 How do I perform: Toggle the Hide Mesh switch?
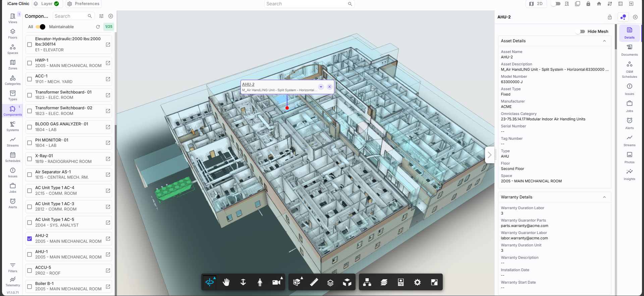(580, 32)
